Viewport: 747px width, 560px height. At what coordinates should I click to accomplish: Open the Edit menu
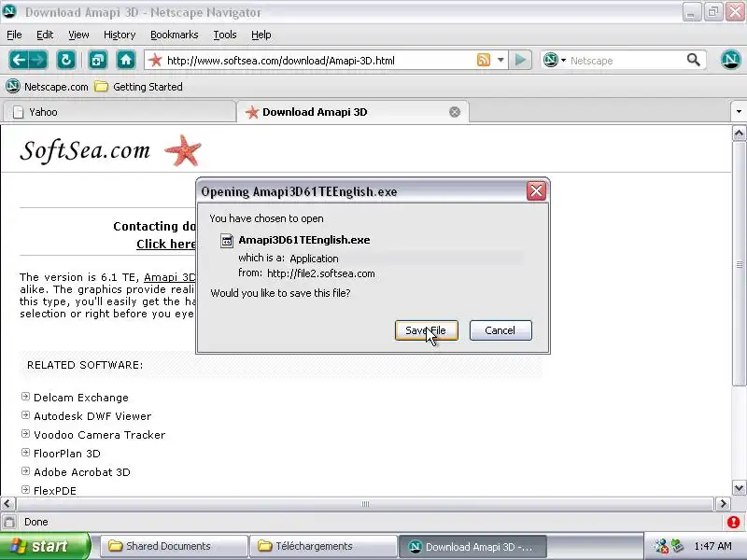point(45,35)
